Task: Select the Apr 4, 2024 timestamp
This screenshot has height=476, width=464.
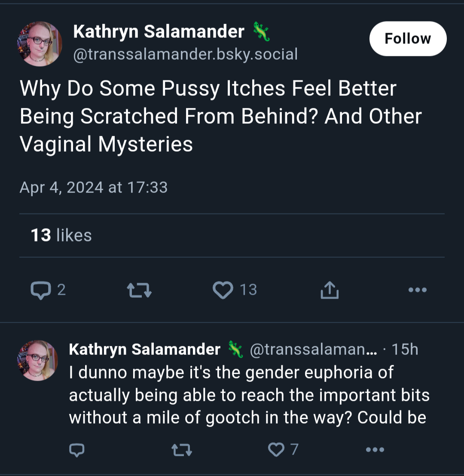Action: (94, 187)
